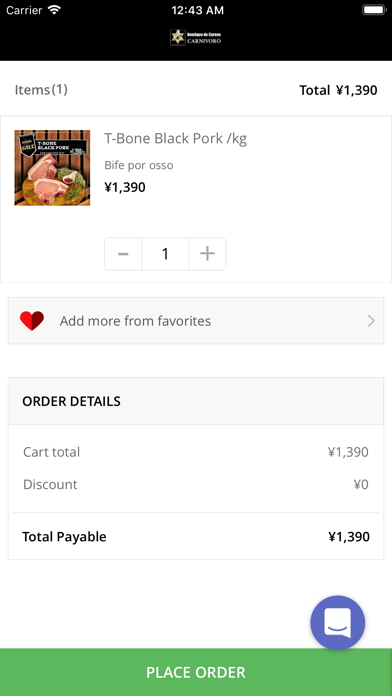
Task: Increase quantity with the plus button
Action: pyautogui.click(x=207, y=254)
